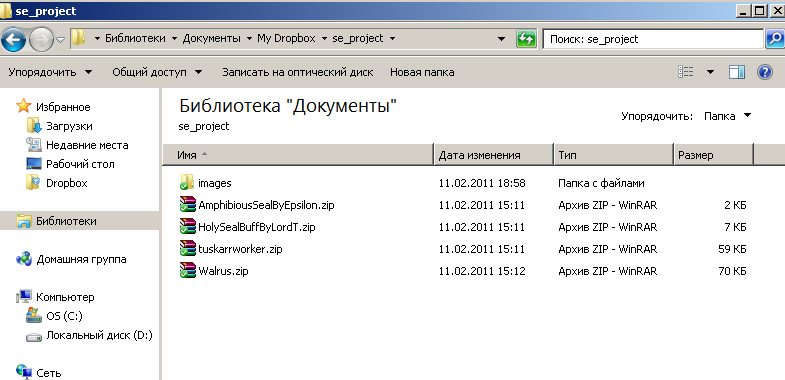The height and width of the screenshot is (380, 785).
Task: Navigate to Библиотеки in the address bar
Action: 135,39
